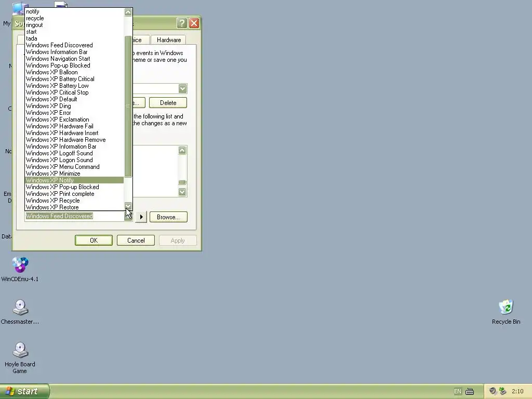This screenshot has height=399, width=532.
Task: Choose 'Windows XP Logon Sound' entry
Action: click(x=75, y=160)
